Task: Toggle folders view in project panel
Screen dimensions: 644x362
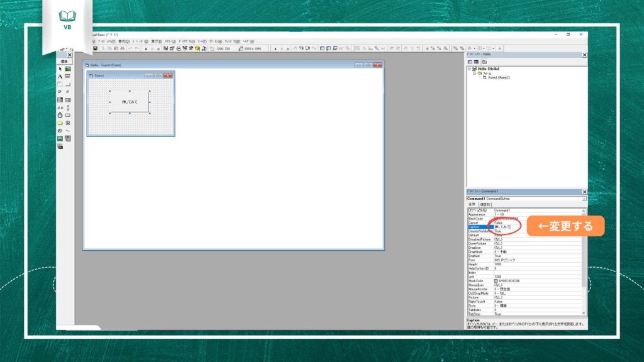Action: [x=485, y=62]
